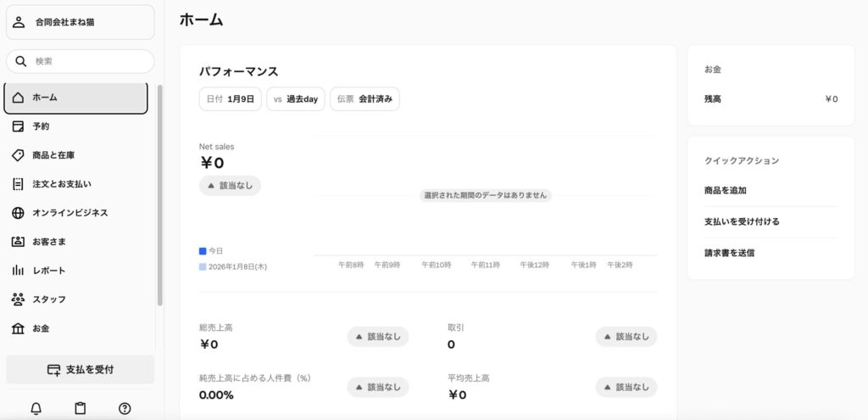This screenshot has width=868, height=420.
Task: Open 注文とお支払い menu item
Action: pyautogui.click(x=62, y=184)
